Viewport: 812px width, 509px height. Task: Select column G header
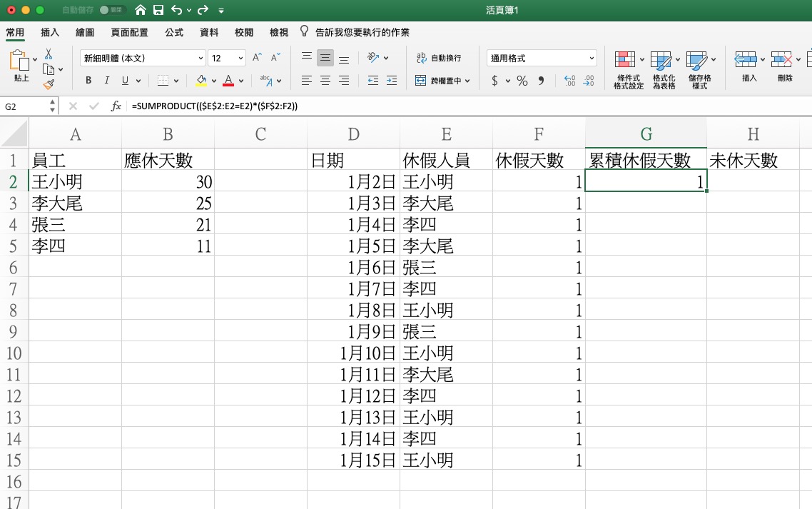(x=646, y=133)
